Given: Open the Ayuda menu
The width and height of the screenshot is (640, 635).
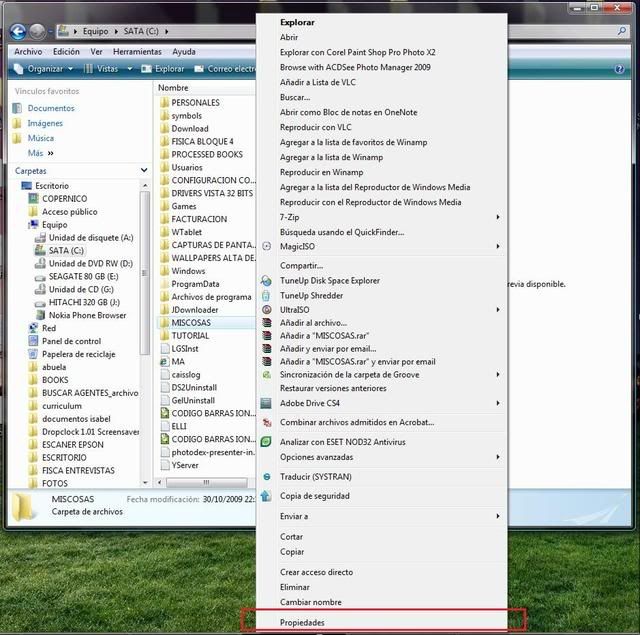Looking at the screenshot, I should point(184,52).
